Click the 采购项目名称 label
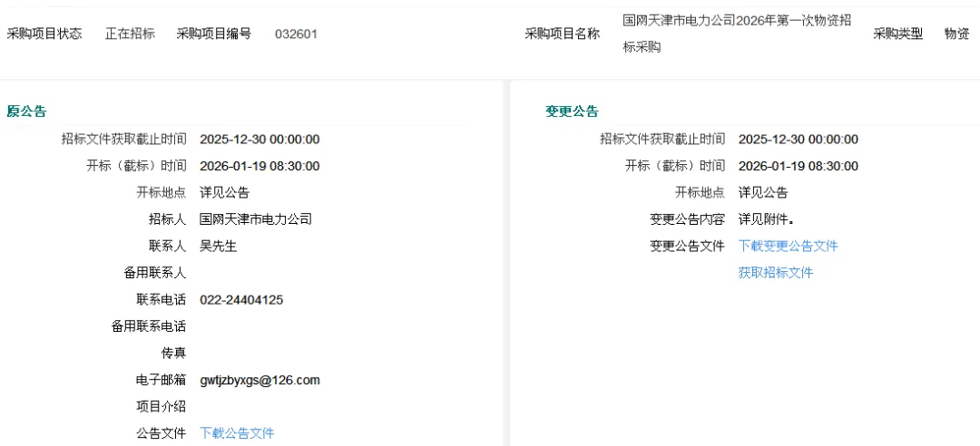Screen dimensions: 980x446 coord(562,34)
